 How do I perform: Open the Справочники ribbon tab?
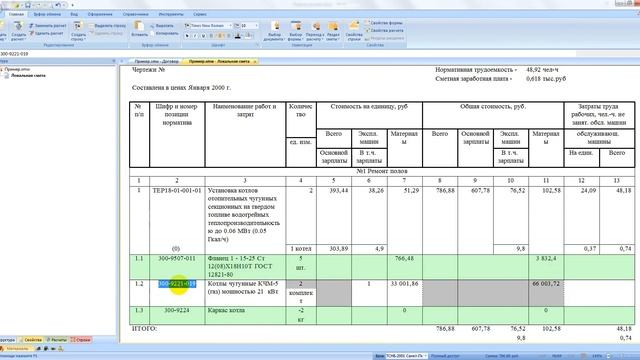136,14
